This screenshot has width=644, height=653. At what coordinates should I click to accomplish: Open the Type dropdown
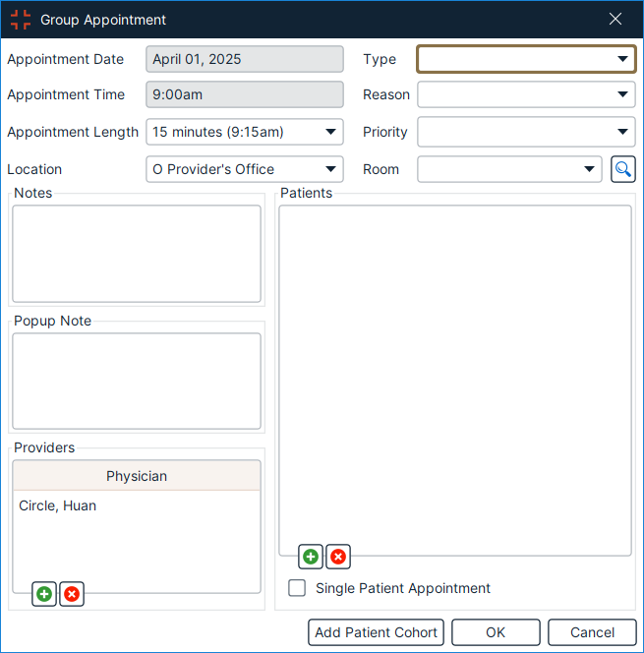tap(526, 59)
